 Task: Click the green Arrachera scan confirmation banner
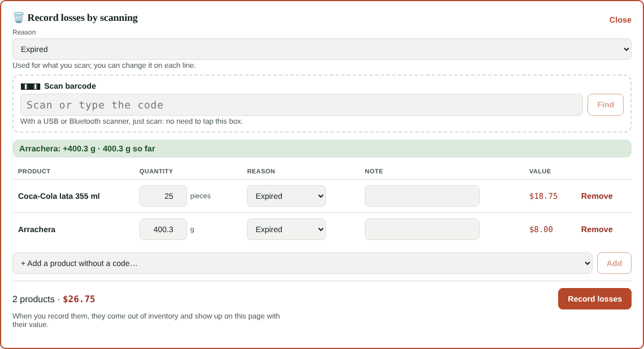321,149
